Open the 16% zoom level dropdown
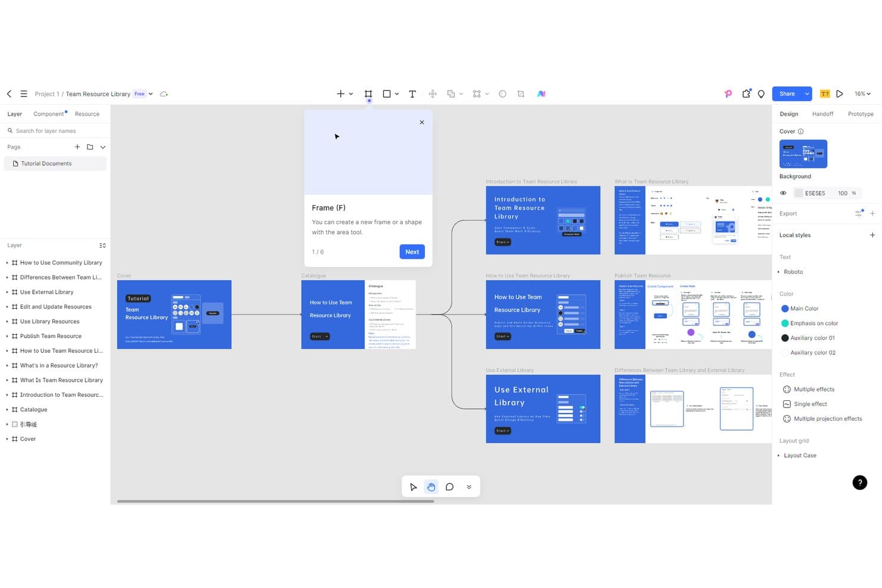The height and width of the screenshot is (588, 882). (x=862, y=94)
